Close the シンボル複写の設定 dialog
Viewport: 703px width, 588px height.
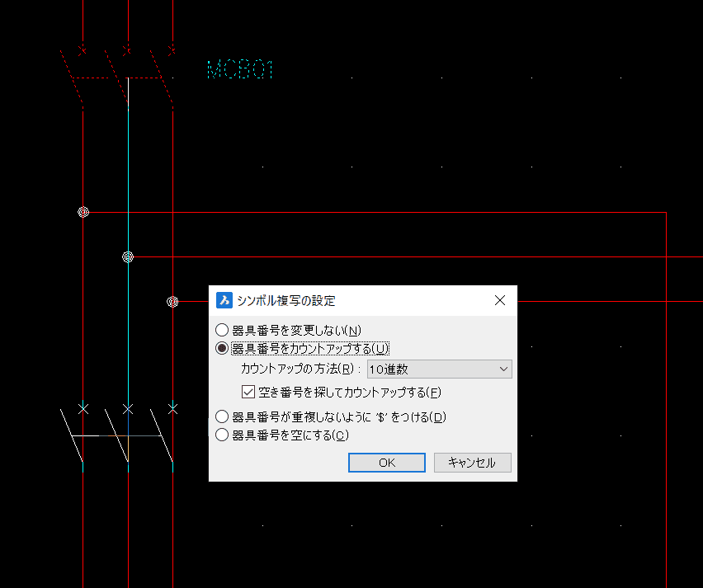[x=500, y=300]
